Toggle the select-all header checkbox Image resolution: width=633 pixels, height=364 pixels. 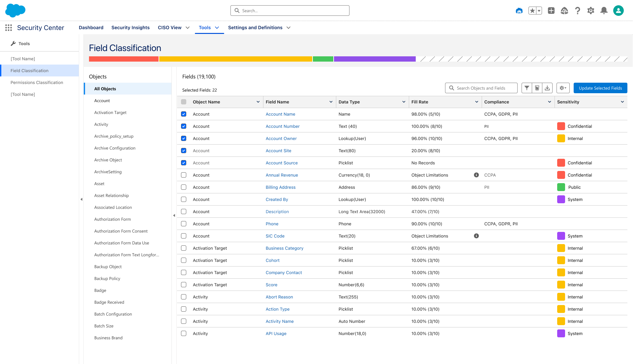click(x=184, y=102)
